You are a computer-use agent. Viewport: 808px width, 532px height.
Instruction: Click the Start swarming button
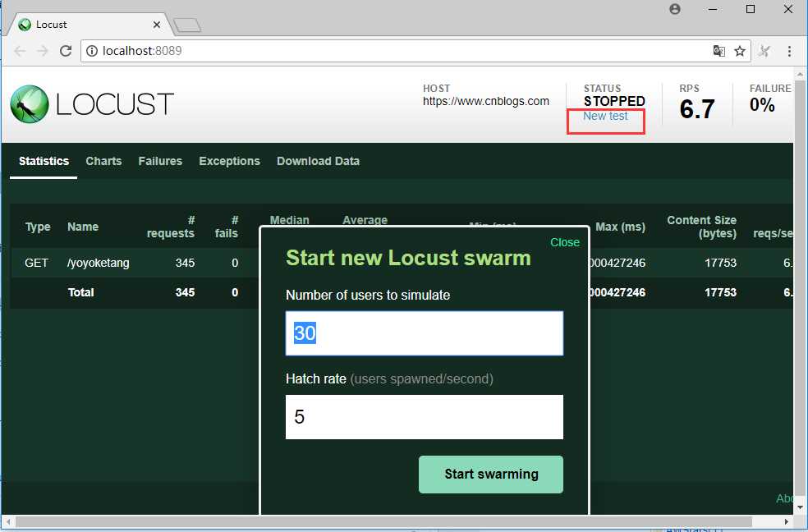tap(490, 475)
